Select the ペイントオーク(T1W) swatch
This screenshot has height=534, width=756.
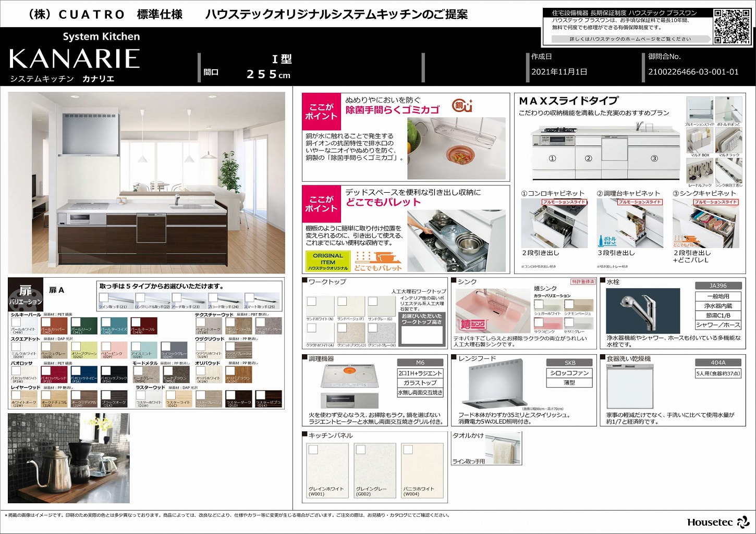[209, 326]
